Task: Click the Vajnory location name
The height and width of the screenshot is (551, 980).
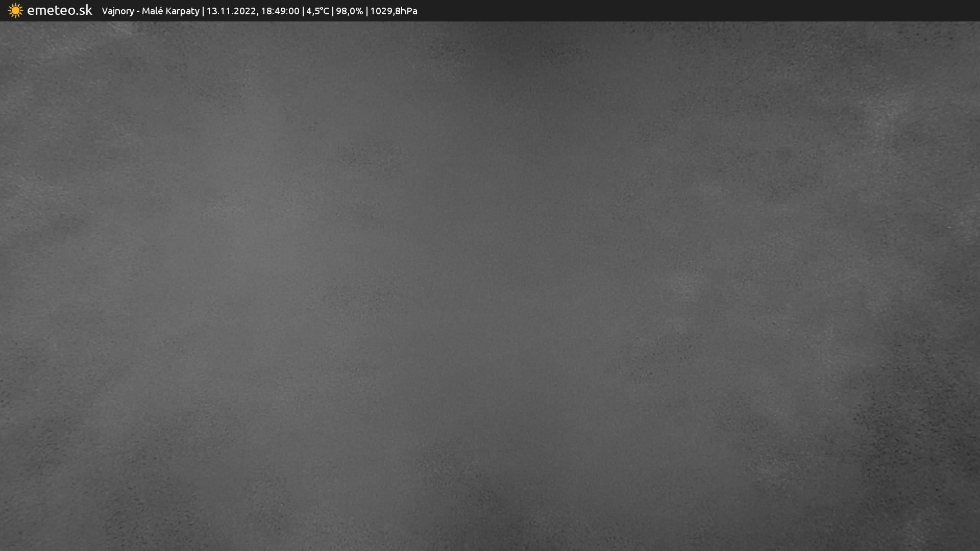Action: (x=118, y=11)
